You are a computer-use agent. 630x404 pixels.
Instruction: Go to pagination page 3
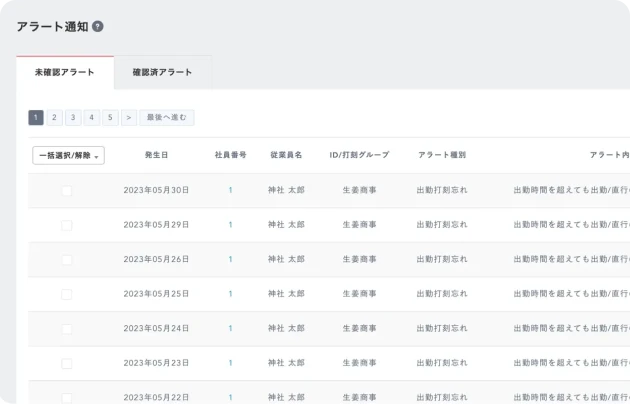(73, 118)
